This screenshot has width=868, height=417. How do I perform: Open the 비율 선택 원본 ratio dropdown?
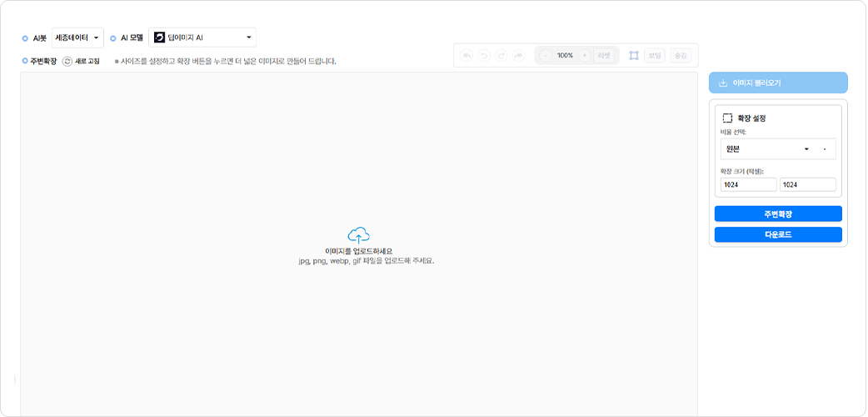pos(777,149)
